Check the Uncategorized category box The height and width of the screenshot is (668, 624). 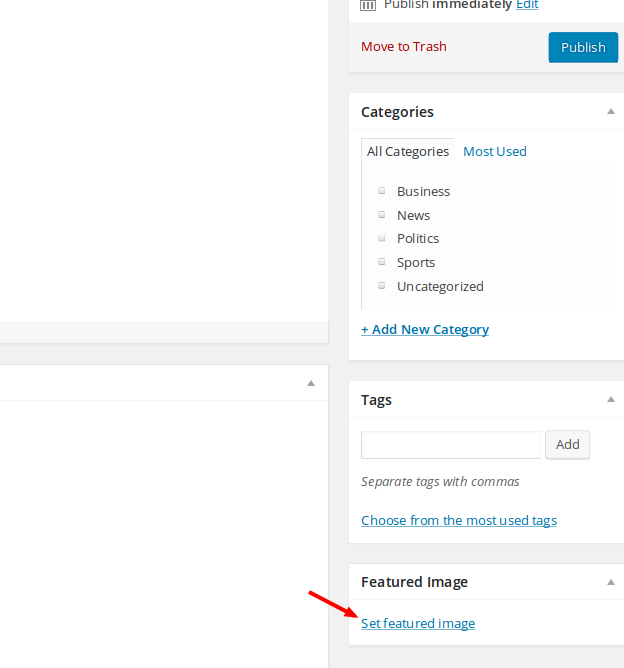(x=382, y=285)
